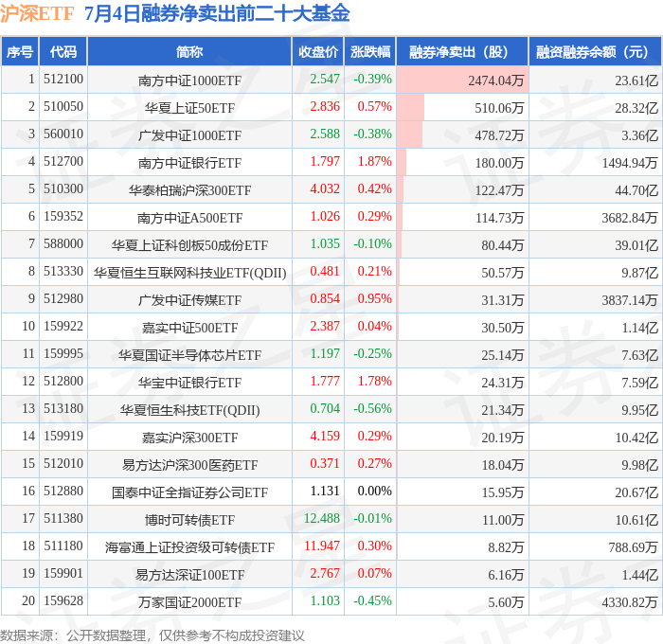Select 南方中证1000ETF name cell
The width and height of the screenshot is (663, 644).
click(x=189, y=80)
